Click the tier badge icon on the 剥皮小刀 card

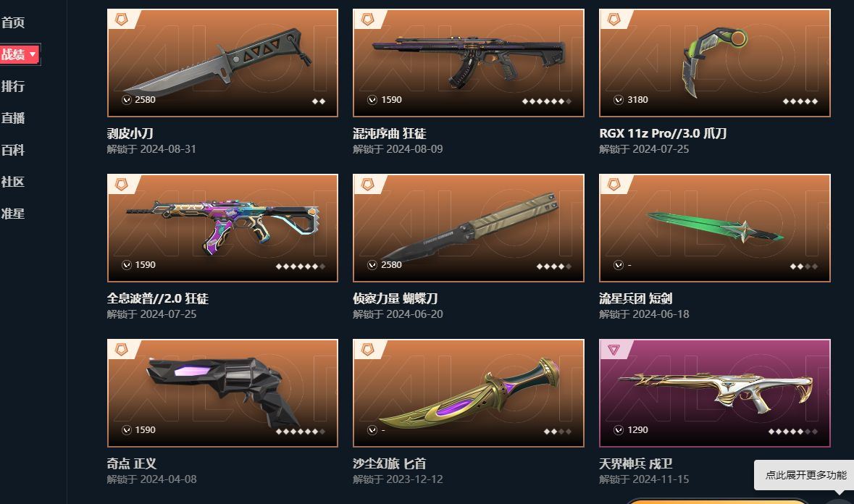click(x=121, y=20)
